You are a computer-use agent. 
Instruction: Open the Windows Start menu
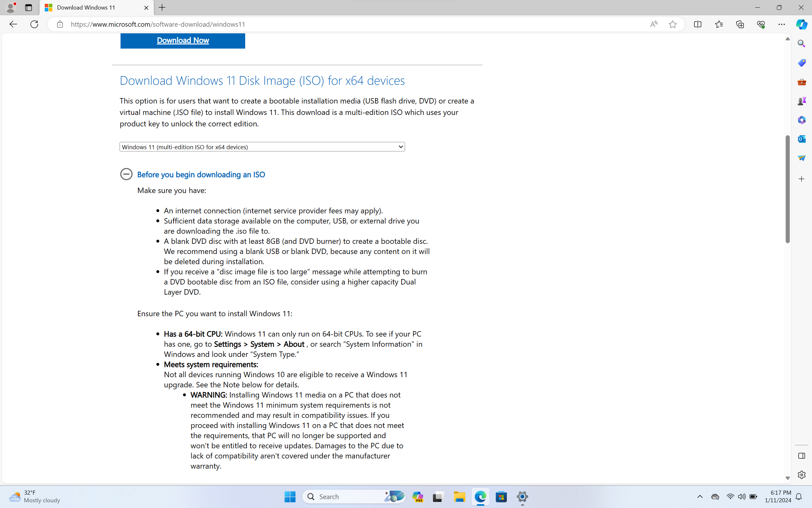[x=290, y=497]
